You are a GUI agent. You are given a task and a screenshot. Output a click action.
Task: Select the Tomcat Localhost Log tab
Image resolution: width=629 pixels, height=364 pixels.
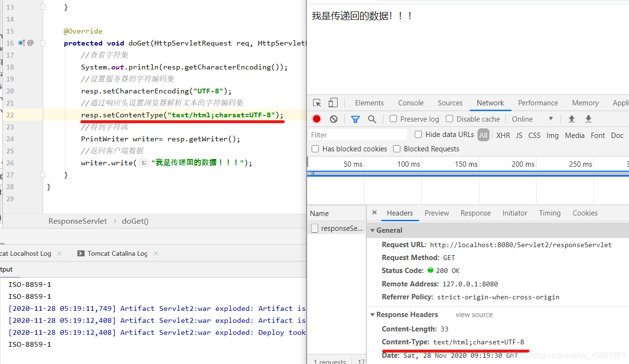[x=25, y=253]
